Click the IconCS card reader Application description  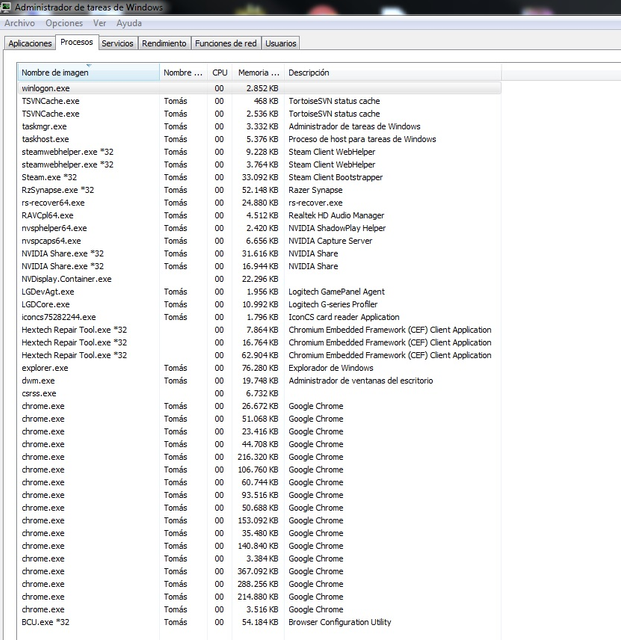click(344, 317)
